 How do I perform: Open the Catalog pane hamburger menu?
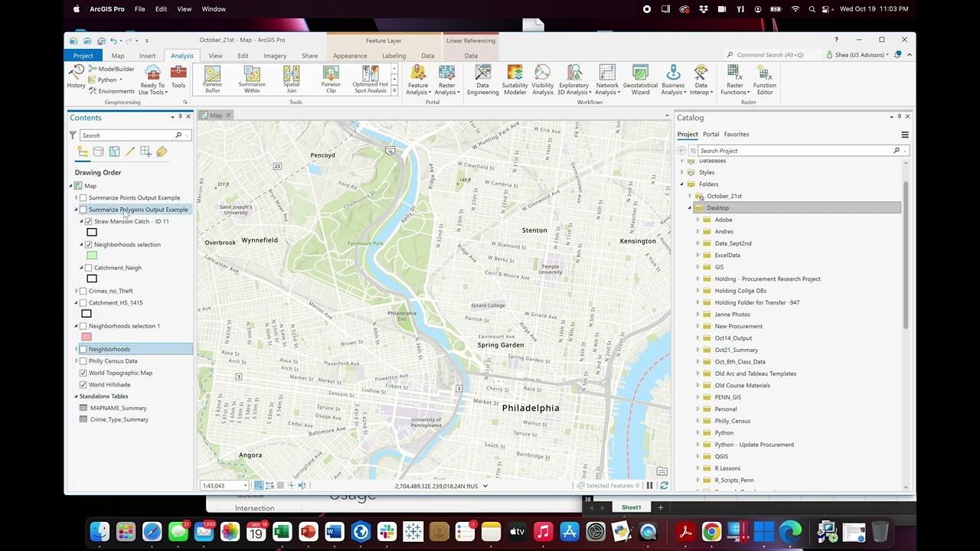905,135
